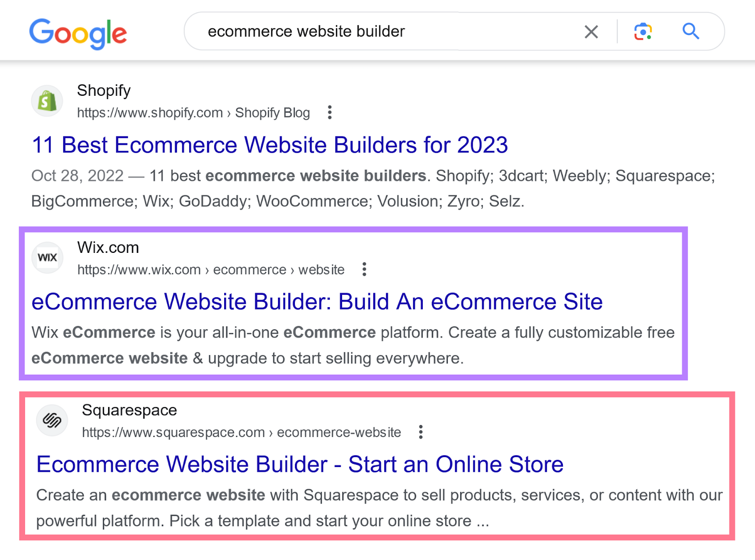755x560 pixels.
Task: Clear the search box text
Action: tap(591, 32)
